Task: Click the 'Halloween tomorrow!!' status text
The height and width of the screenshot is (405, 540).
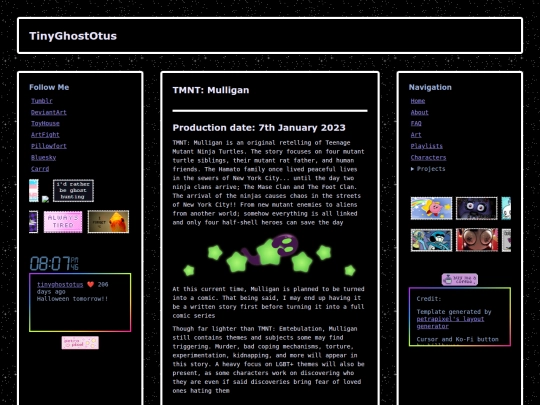Action: (x=72, y=299)
